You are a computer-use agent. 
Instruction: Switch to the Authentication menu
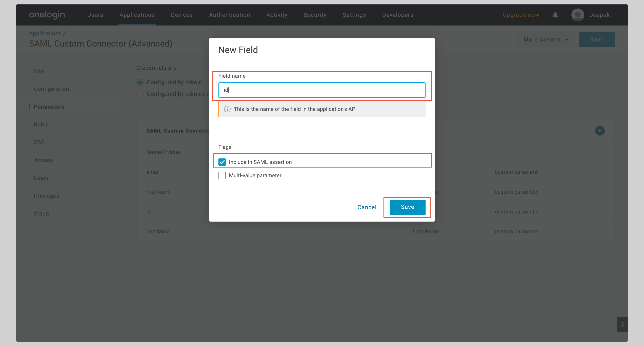230,15
